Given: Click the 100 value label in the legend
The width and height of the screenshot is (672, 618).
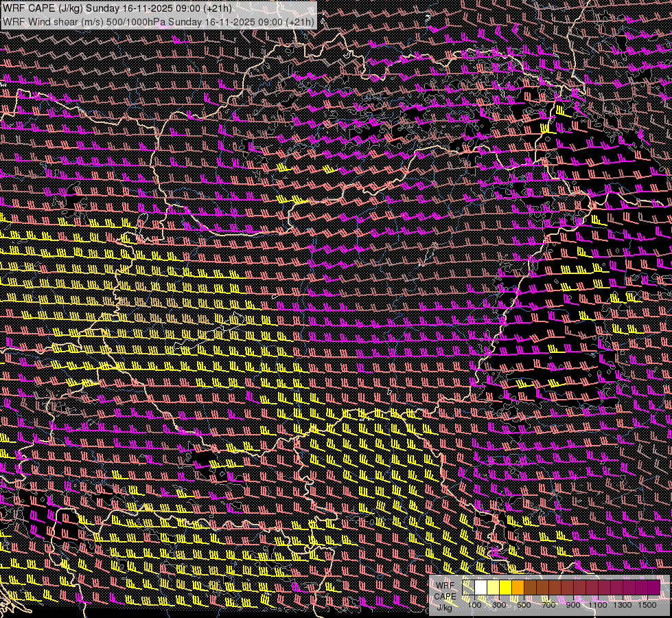Looking at the screenshot, I should point(474,605).
